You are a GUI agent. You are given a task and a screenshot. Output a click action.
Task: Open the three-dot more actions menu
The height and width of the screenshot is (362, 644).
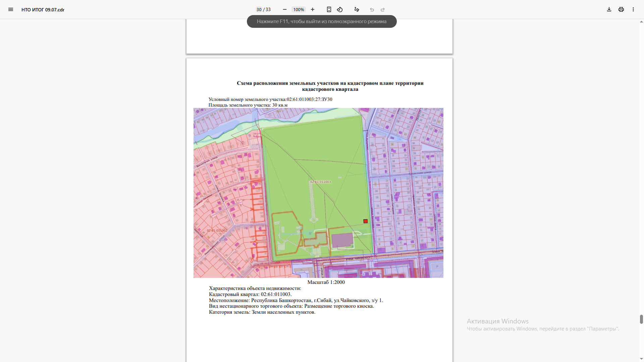633,9
